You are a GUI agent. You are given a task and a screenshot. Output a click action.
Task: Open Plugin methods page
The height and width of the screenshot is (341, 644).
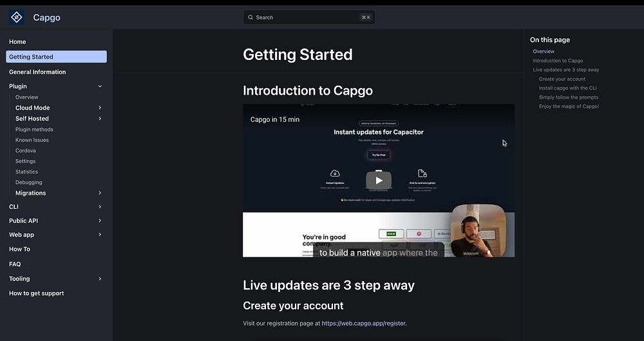(x=34, y=129)
